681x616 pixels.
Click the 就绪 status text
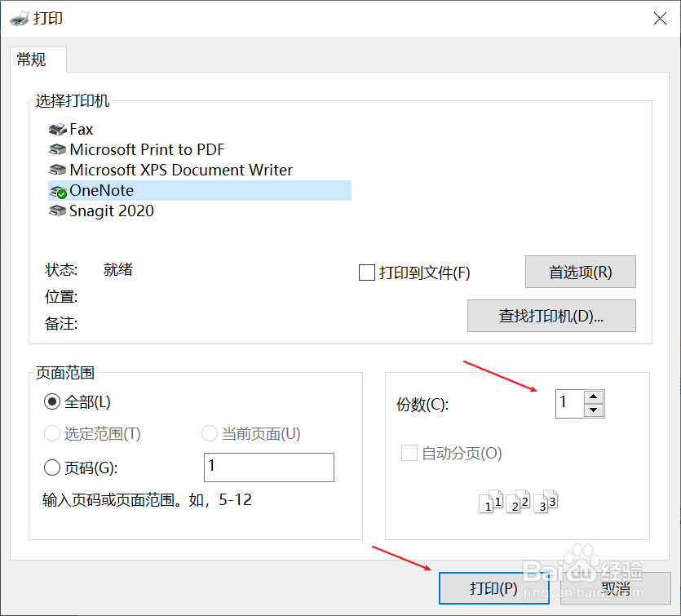point(117,270)
